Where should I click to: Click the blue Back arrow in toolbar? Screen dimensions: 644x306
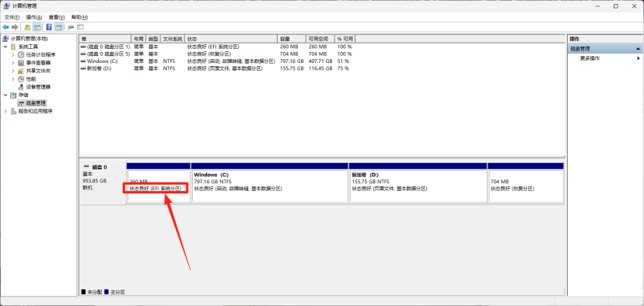tap(5, 27)
